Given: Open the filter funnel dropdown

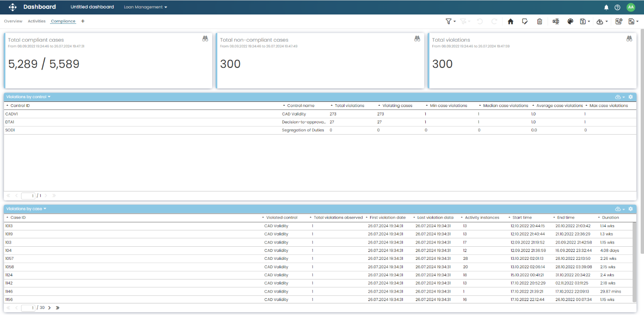Looking at the screenshot, I should (451, 21).
